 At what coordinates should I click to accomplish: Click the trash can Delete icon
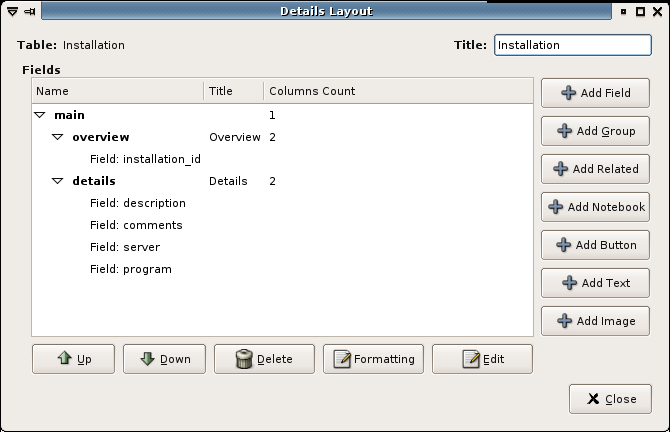(243, 359)
